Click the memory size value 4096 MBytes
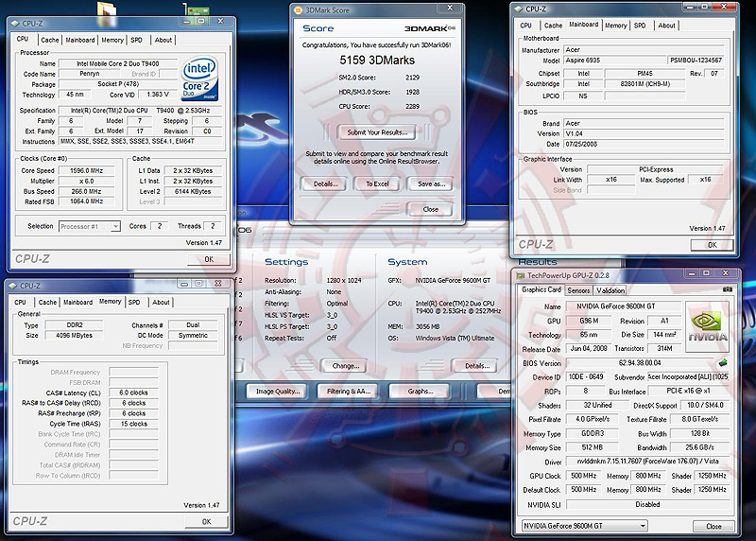 tap(74, 336)
